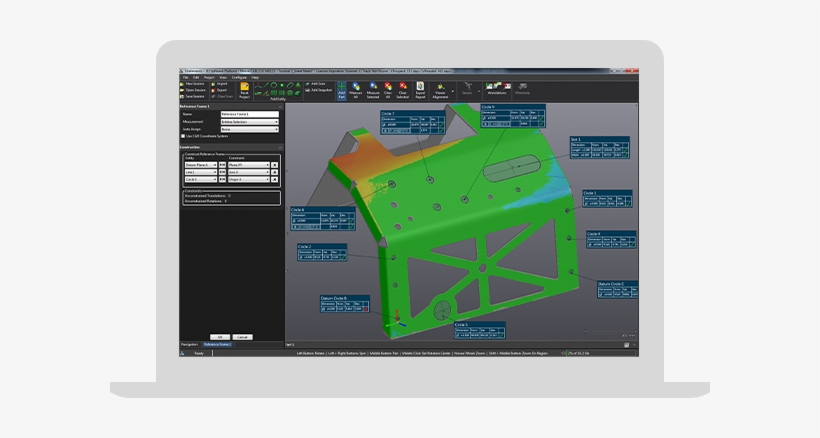The height and width of the screenshot is (438, 820).
Task: Open the Plane XY constraint dropdown
Action: [249, 165]
